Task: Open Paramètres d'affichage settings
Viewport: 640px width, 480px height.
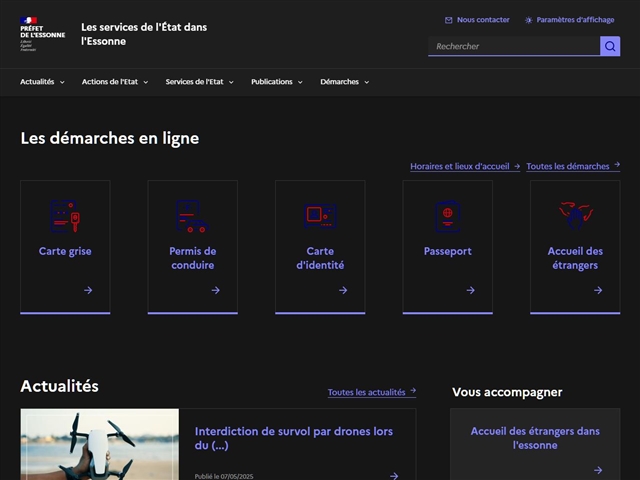Action: coord(569,20)
